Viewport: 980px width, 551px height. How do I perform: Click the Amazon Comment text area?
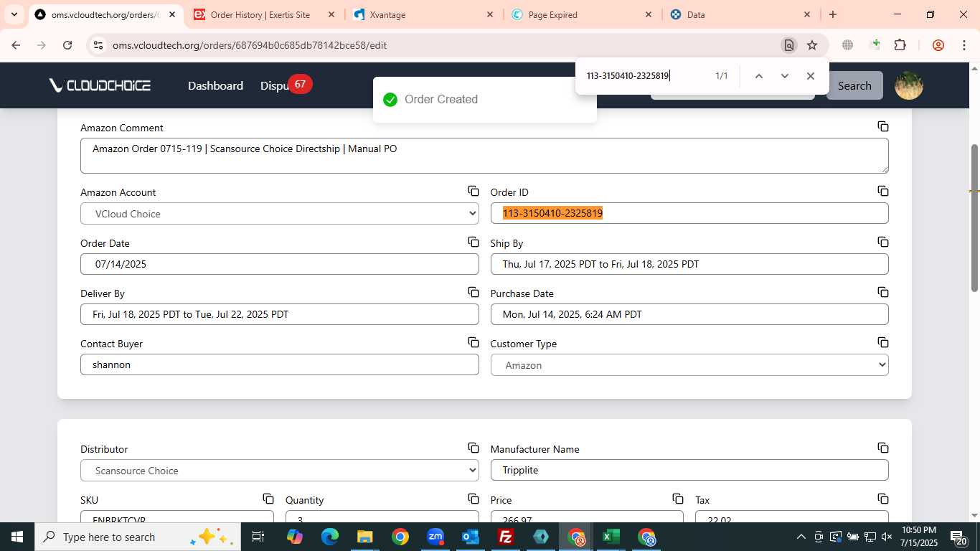[484, 155]
